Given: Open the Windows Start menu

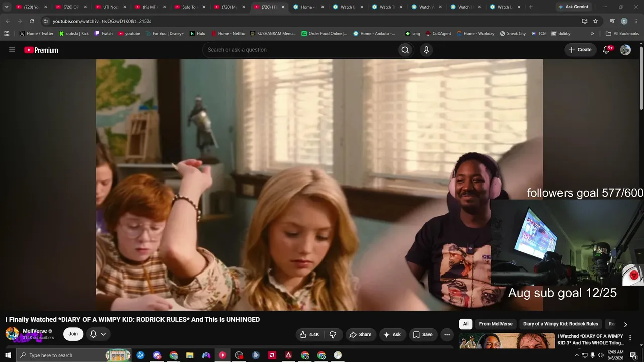Looking at the screenshot, I should pyautogui.click(x=8, y=355).
